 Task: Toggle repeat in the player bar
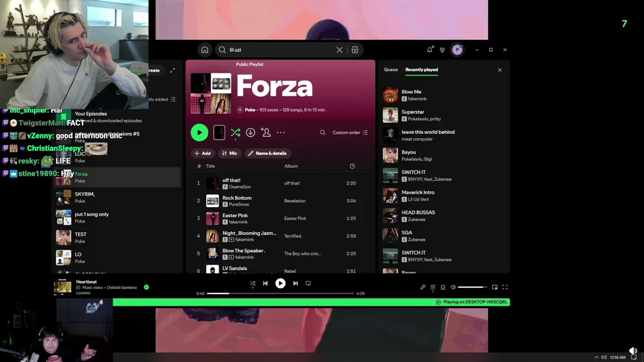(308, 283)
